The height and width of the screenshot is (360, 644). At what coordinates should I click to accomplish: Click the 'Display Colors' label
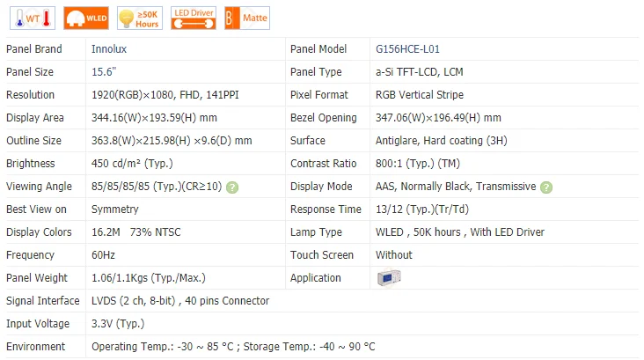[x=39, y=232]
